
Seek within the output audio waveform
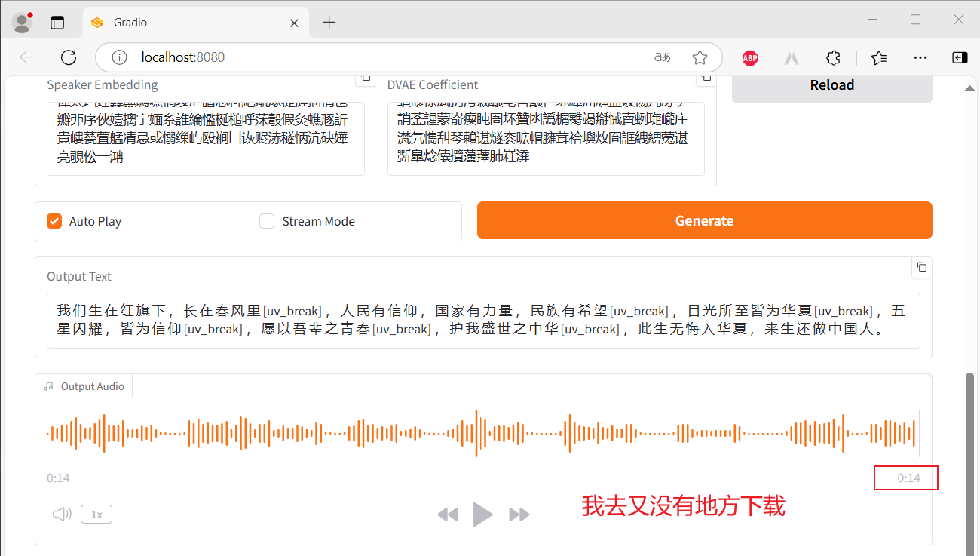point(483,433)
